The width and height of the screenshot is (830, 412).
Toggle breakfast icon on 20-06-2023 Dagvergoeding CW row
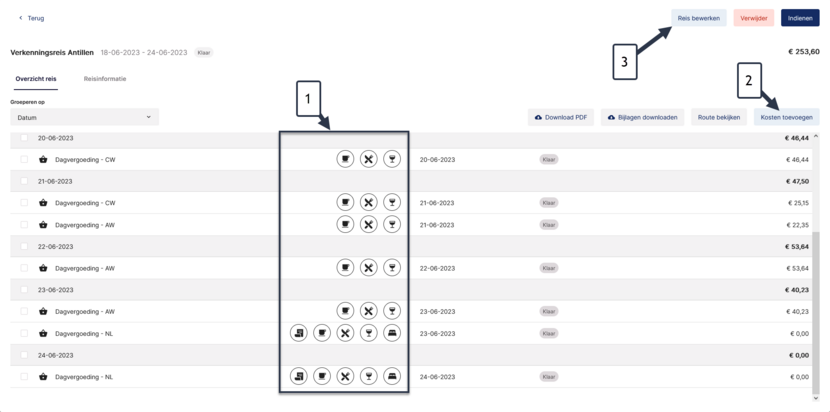point(345,159)
